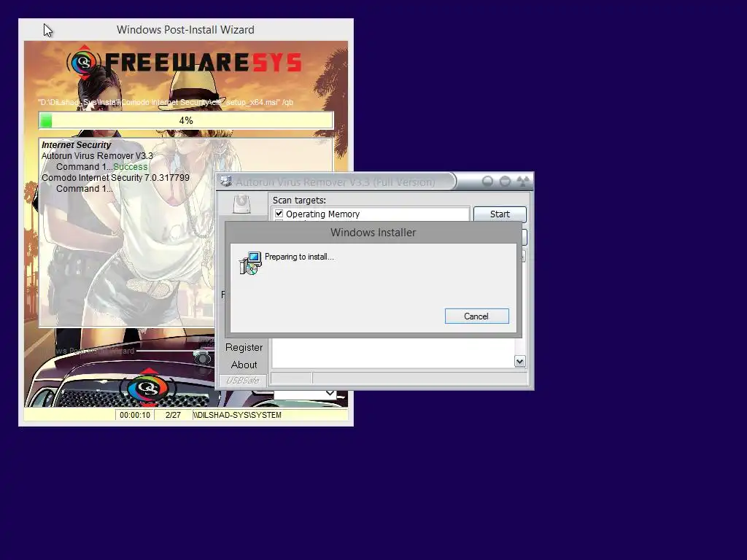Click the first round titlebar button
The width and height of the screenshot is (747, 560).
pos(487,182)
